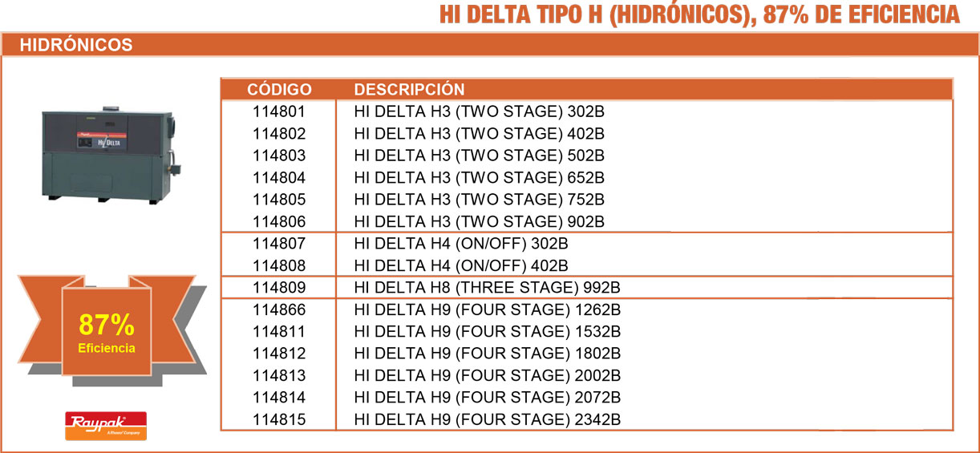Viewport: 980px width, 453px height.
Task: Click the CÓDIGO column header
Action: tap(279, 89)
